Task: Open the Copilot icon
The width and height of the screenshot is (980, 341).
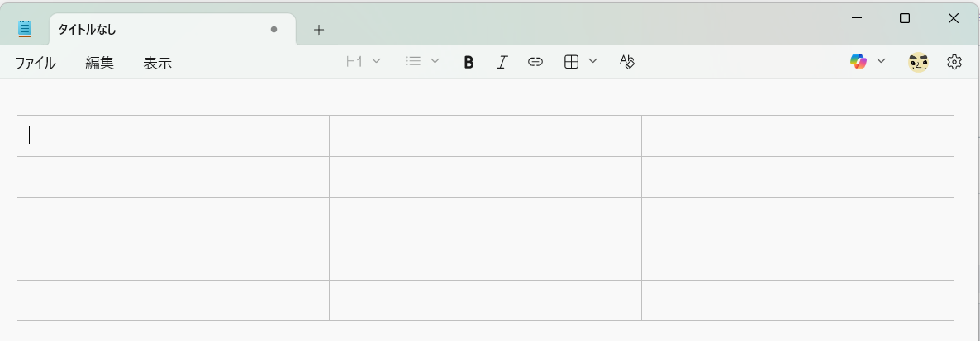Action: pyautogui.click(x=859, y=61)
